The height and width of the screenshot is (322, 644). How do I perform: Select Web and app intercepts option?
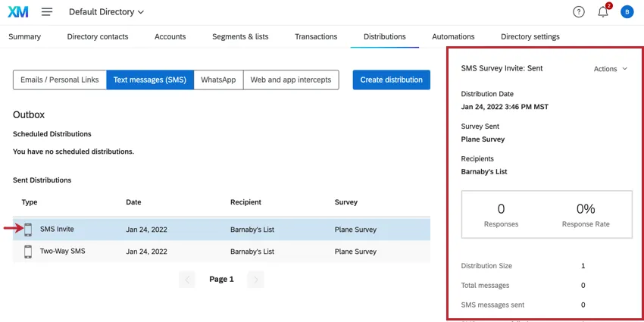[291, 80]
